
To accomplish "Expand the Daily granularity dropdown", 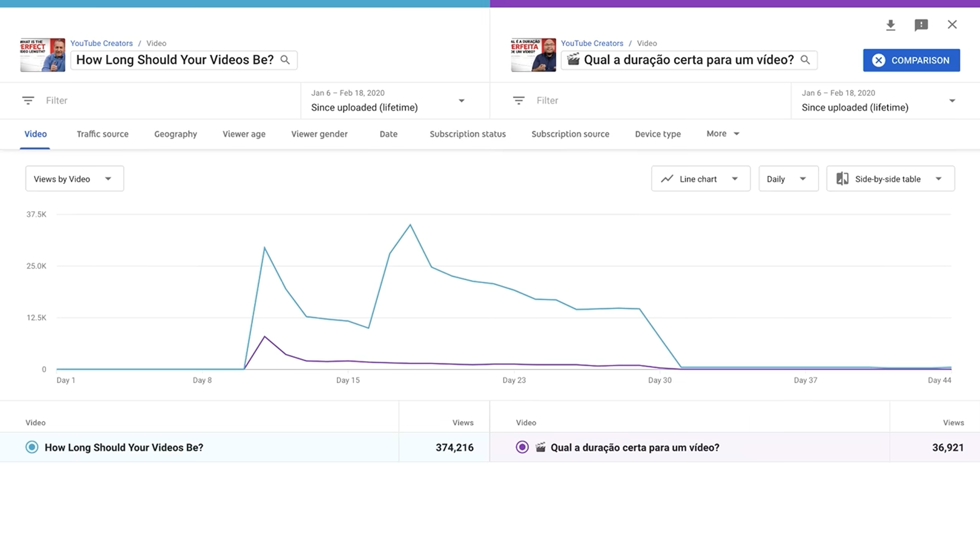I will pyautogui.click(x=787, y=179).
